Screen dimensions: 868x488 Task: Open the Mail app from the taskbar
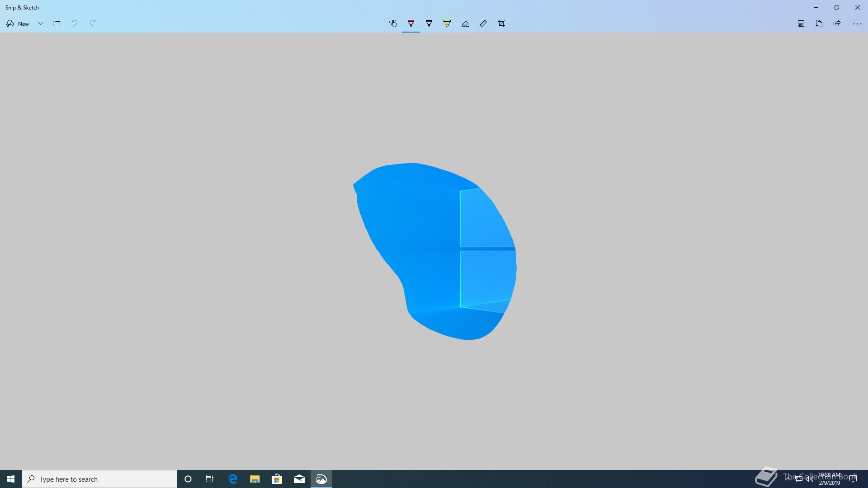click(x=299, y=479)
